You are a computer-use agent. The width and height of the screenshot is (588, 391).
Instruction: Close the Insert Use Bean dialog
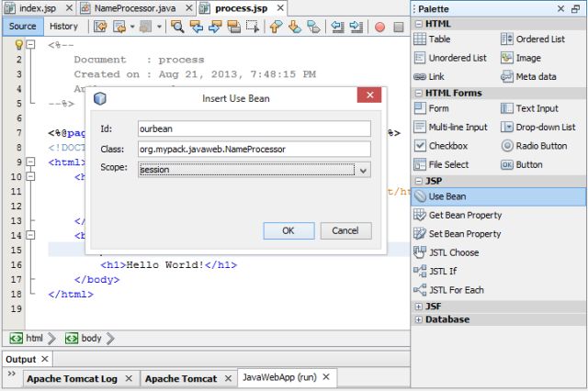point(369,95)
